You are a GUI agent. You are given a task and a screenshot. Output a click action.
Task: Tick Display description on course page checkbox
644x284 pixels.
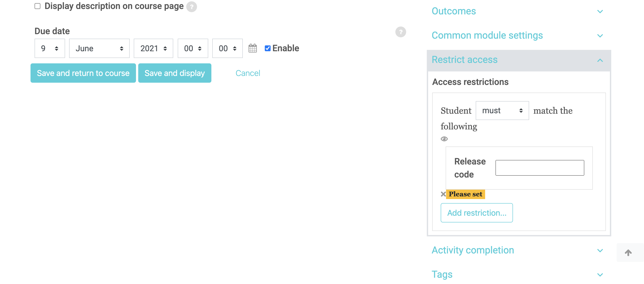37,6
